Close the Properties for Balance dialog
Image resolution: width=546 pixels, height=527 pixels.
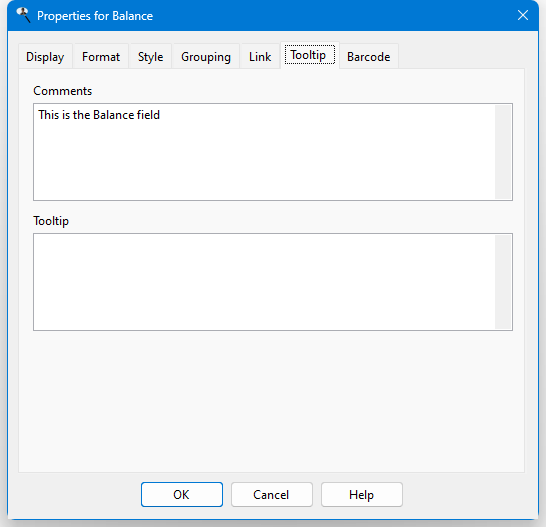[x=523, y=15]
